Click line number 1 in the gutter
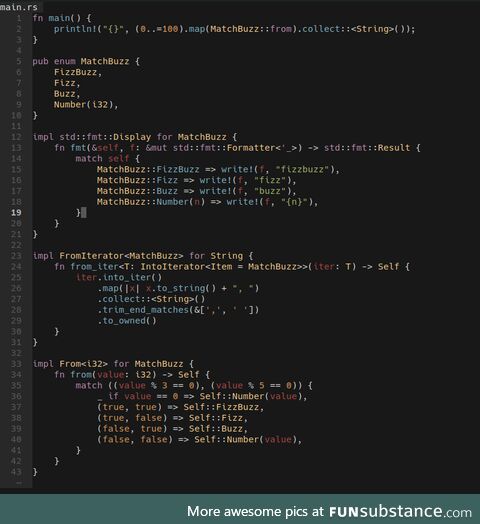Image resolution: width=480 pixels, height=524 pixels. pos(19,18)
